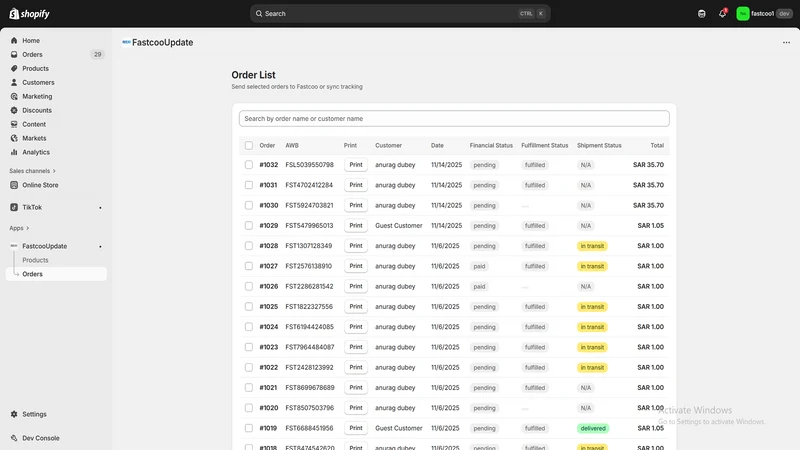Click the Content icon in sidebar

tap(14, 124)
